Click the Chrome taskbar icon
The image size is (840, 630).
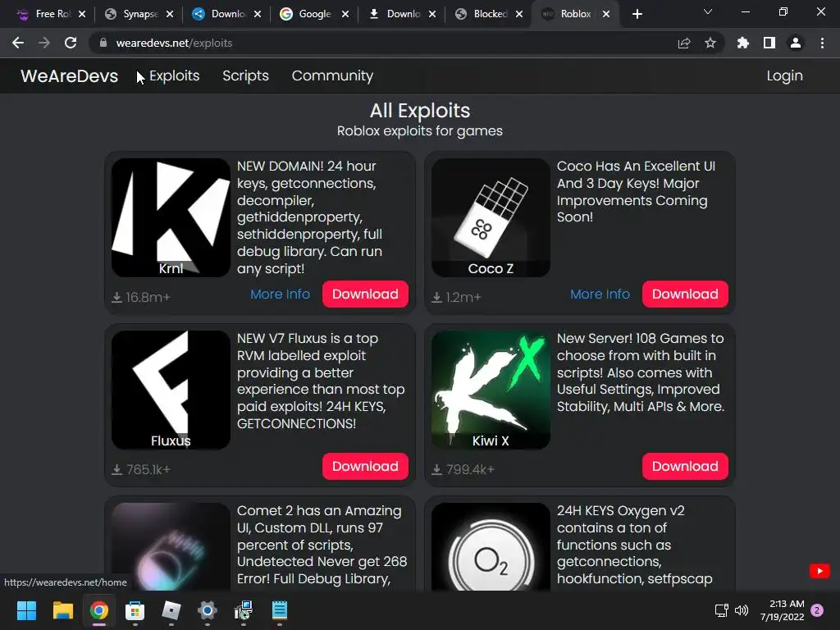click(99, 610)
